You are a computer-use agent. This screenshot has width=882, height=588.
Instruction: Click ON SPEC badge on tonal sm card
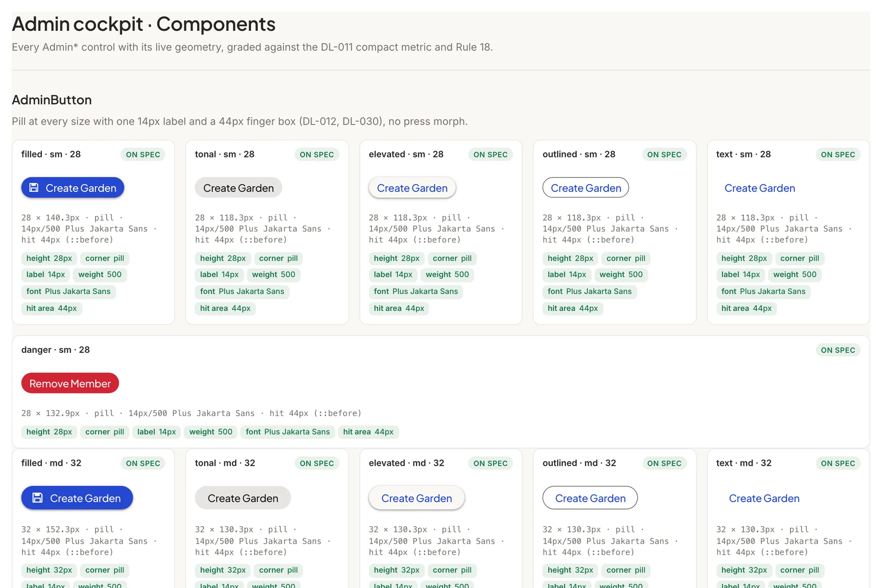317,154
